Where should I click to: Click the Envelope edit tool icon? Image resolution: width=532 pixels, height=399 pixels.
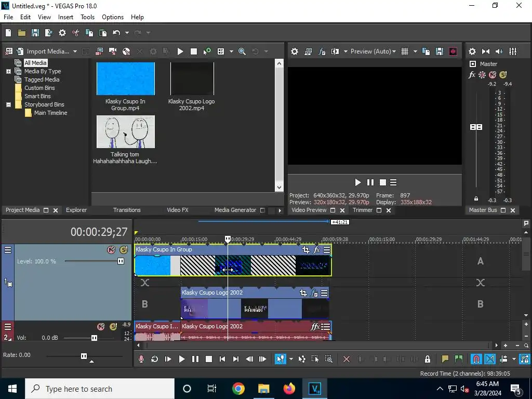point(302,359)
